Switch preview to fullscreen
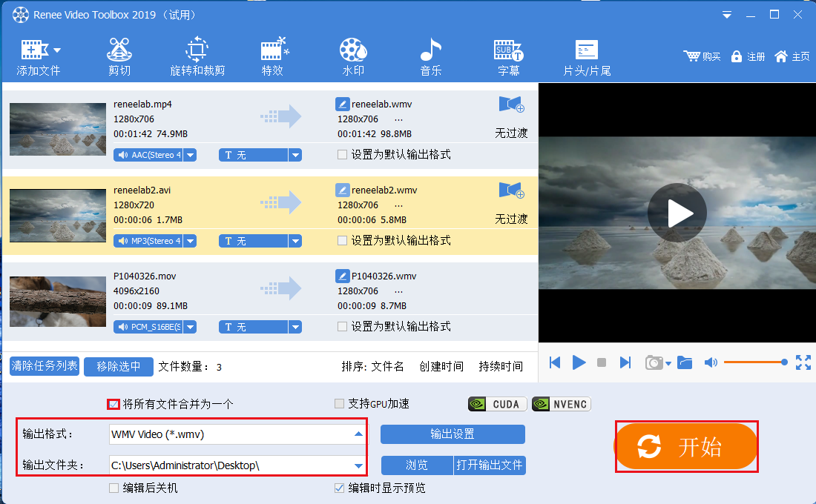 803,362
